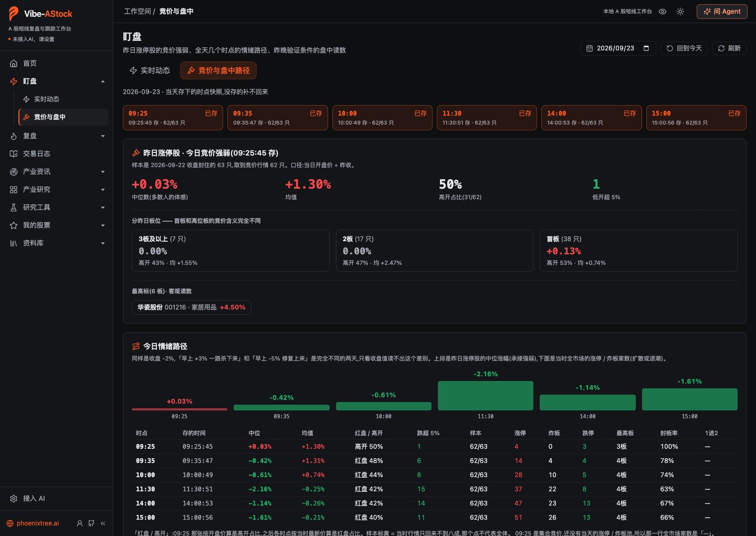Click the 资料库 library icon
Screen dimensions: 756x536
point(14,243)
